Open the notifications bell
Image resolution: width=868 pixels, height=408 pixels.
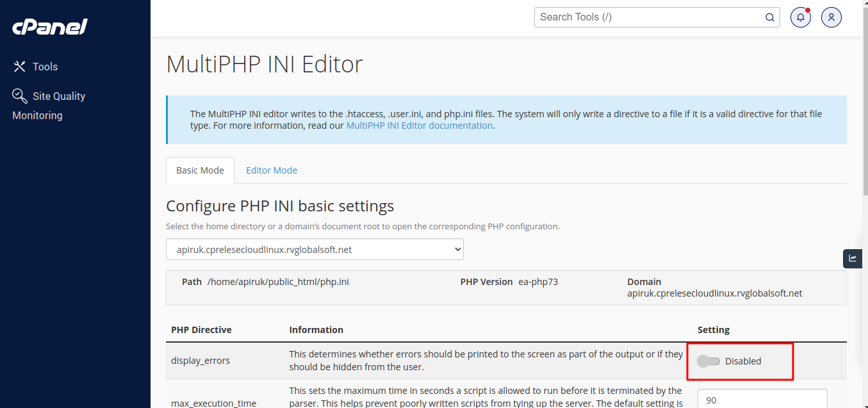(x=800, y=17)
